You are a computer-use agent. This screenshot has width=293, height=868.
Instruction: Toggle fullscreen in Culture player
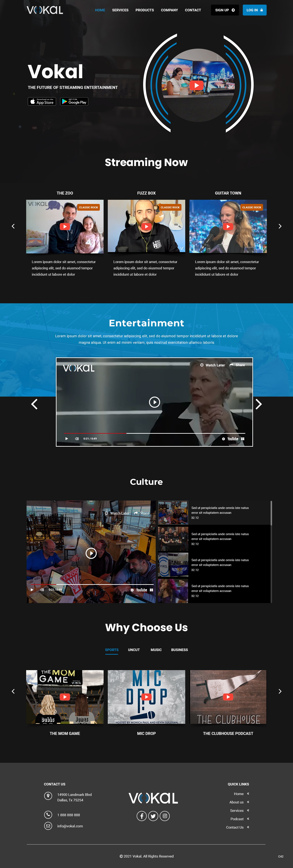coord(151,590)
